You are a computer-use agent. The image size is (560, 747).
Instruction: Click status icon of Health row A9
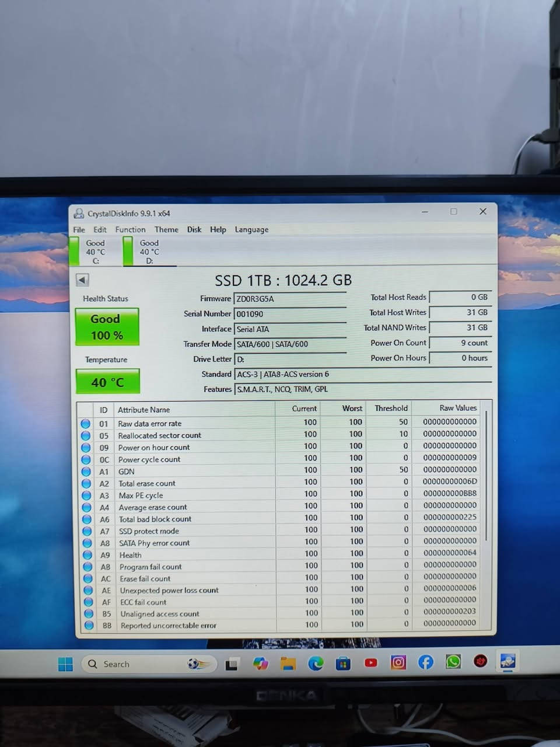click(x=87, y=555)
